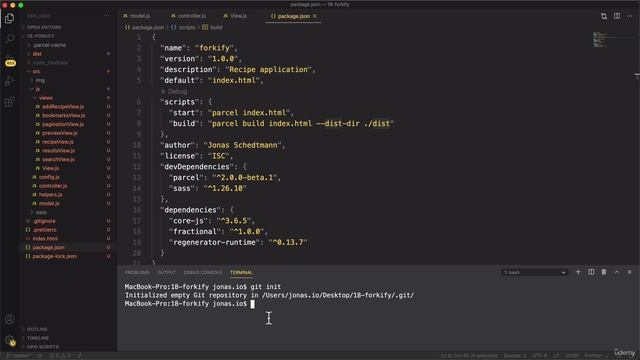
Task: Switch to the View.js tab
Action: click(x=235, y=16)
